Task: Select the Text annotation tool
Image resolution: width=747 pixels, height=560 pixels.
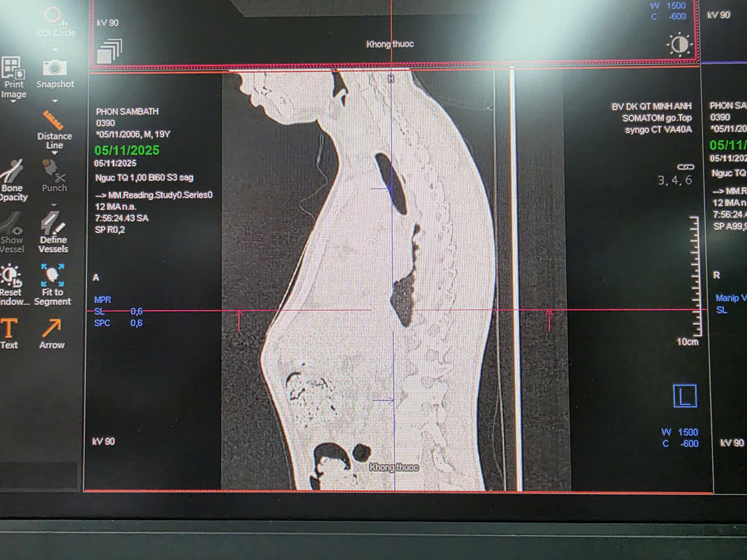Action: [x=9, y=328]
